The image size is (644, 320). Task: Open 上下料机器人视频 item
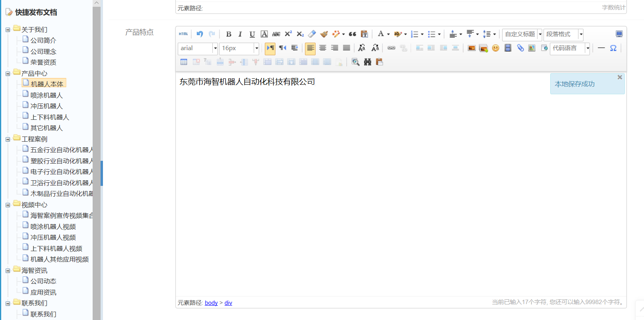click(x=56, y=248)
